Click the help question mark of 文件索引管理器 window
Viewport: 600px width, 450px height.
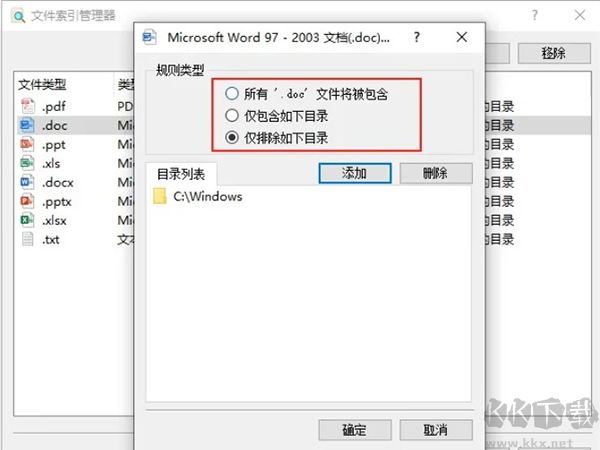pyautogui.click(x=535, y=15)
